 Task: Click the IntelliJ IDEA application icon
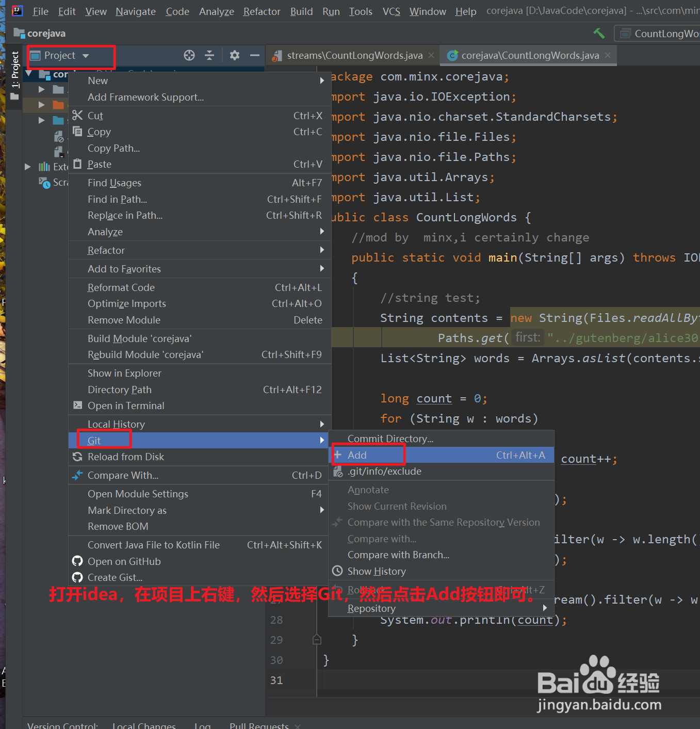(x=17, y=11)
